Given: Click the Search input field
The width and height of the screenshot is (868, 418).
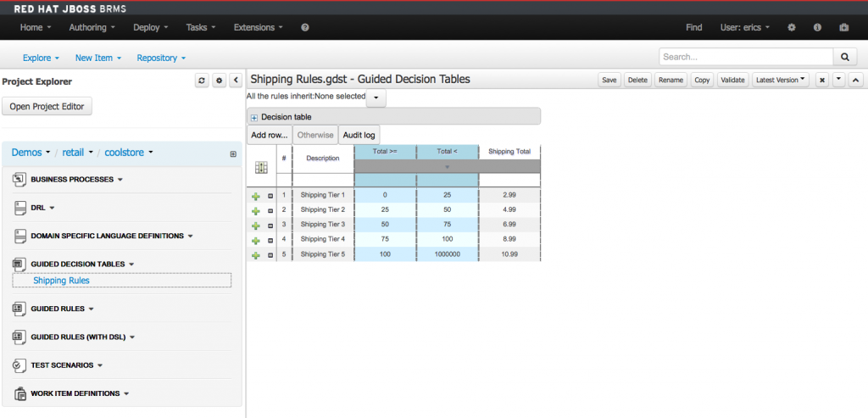Looking at the screenshot, I should [x=746, y=57].
